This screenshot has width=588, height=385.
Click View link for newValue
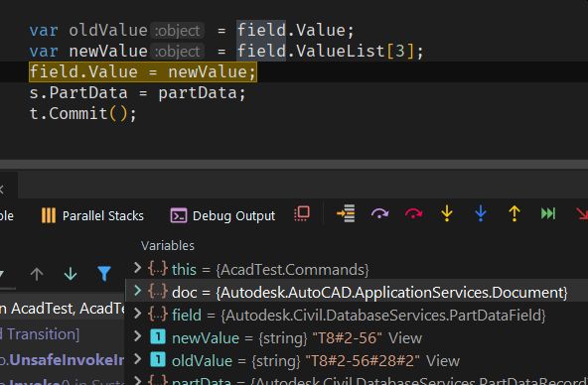click(405, 338)
